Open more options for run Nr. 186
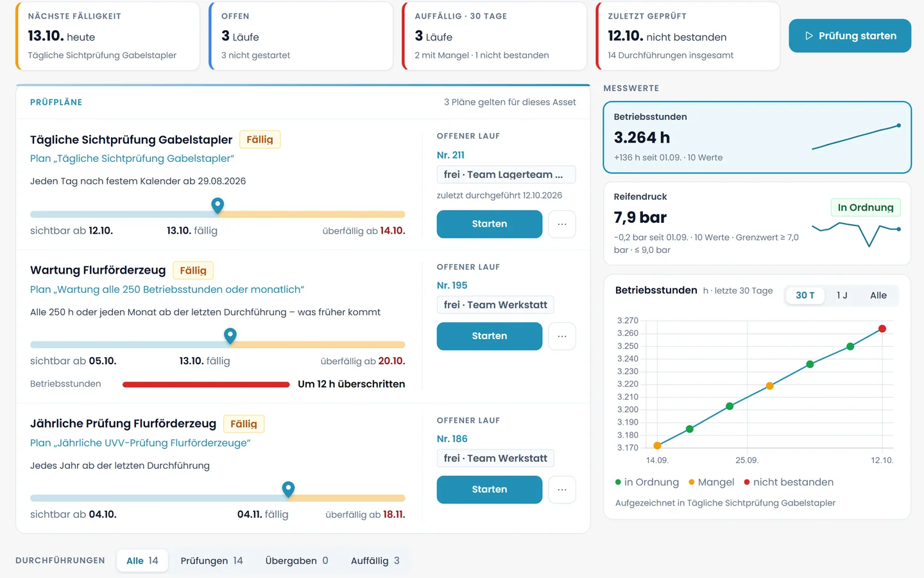Image resolution: width=924 pixels, height=578 pixels. click(x=562, y=489)
